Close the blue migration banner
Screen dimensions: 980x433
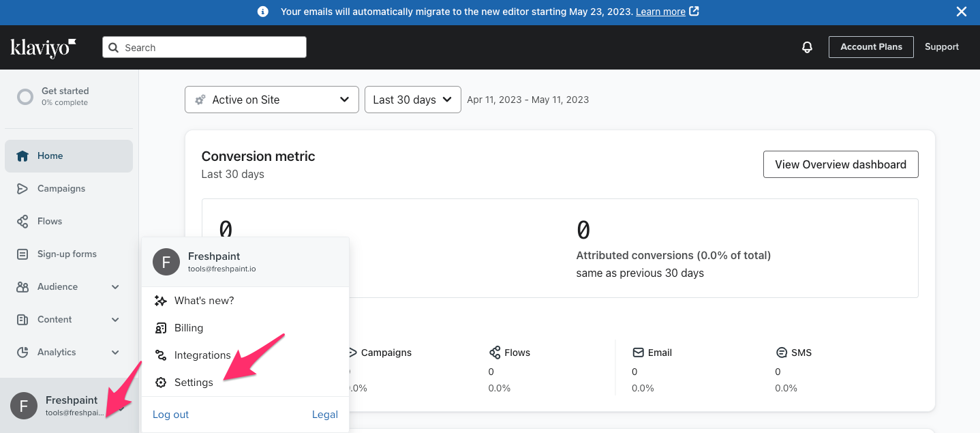[x=961, y=12]
